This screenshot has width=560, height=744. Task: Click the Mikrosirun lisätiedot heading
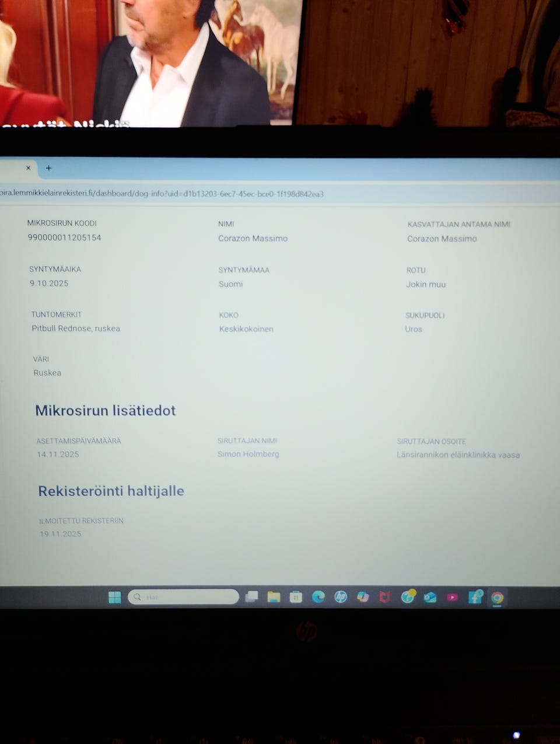click(105, 410)
